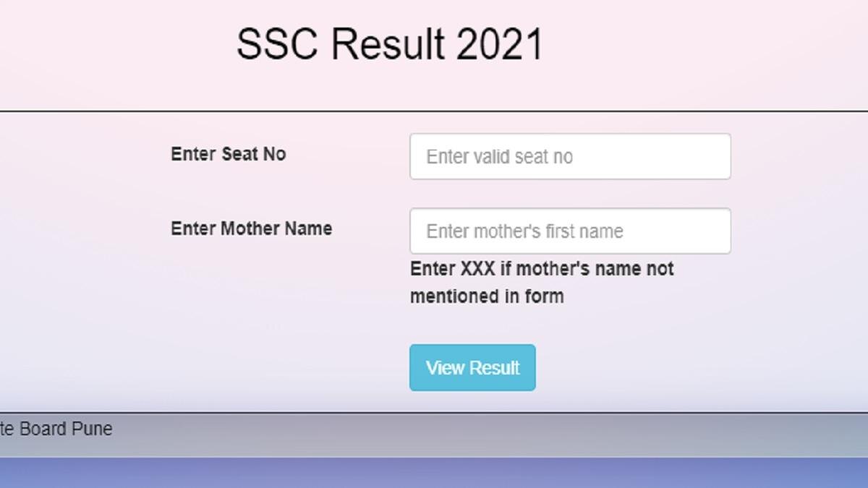Click the mother's first name input field

tap(570, 231)
